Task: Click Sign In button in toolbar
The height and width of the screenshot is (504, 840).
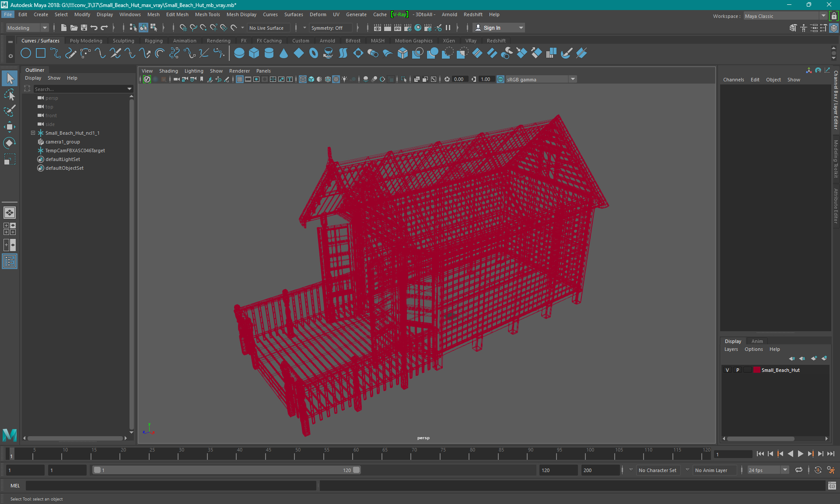Action: tap(493, 28)
